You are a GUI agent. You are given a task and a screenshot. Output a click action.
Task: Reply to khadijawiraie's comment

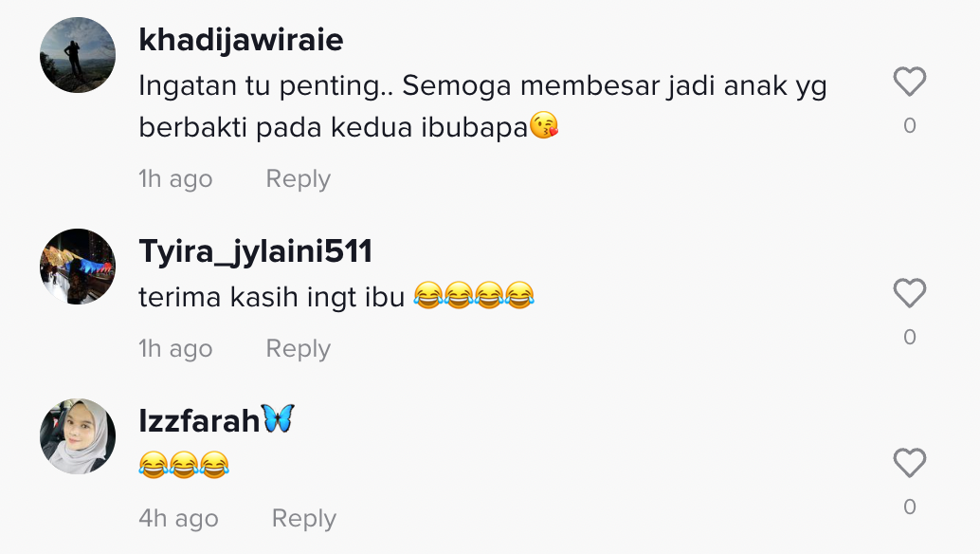tap(299, 179)
